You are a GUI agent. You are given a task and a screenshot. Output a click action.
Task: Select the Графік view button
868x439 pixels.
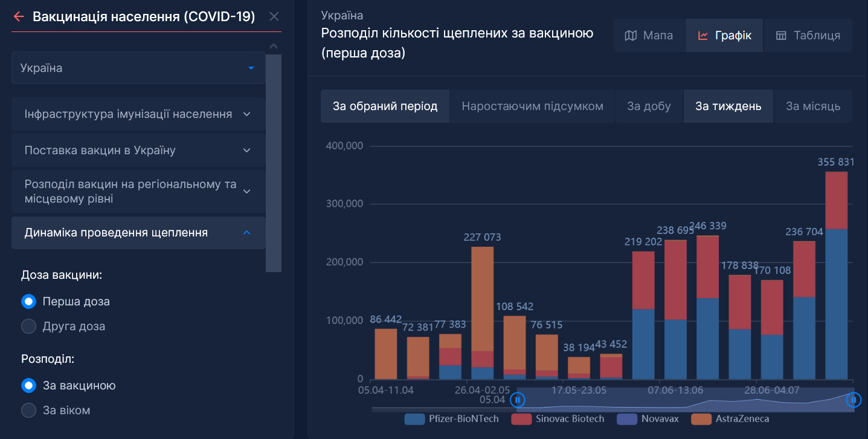(x=724, y=36)
